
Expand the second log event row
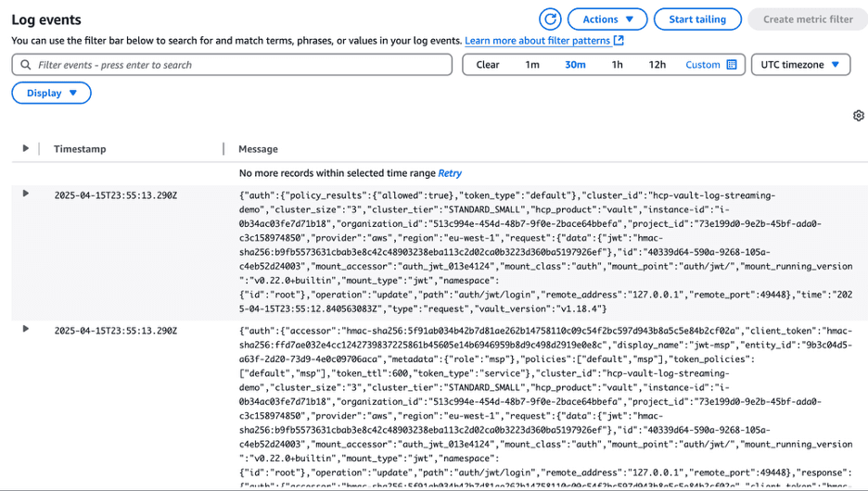pyautogui.click(x=25, y=329)
